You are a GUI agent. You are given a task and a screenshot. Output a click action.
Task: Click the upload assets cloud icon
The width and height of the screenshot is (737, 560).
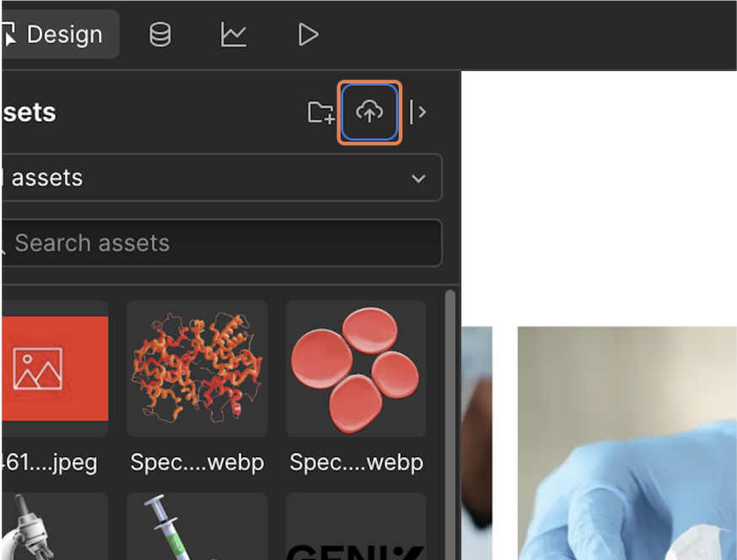click(369, 112)
